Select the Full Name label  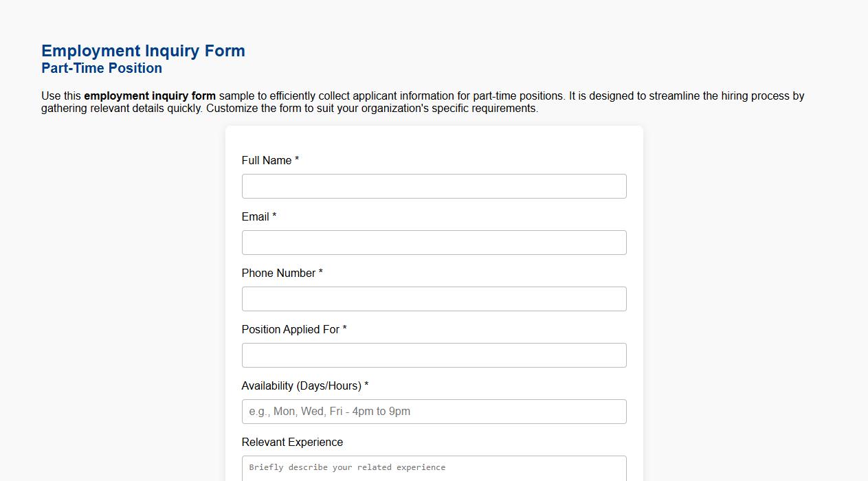(x=266, y=160)
